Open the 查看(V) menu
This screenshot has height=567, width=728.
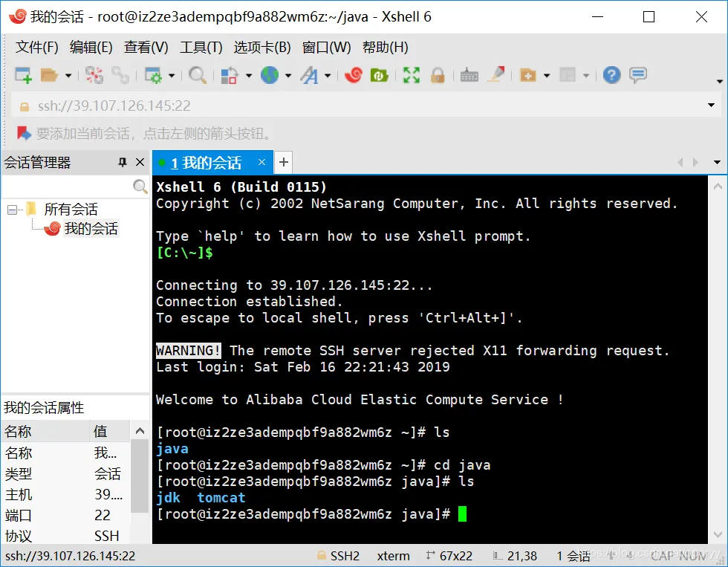pos(146,48)
